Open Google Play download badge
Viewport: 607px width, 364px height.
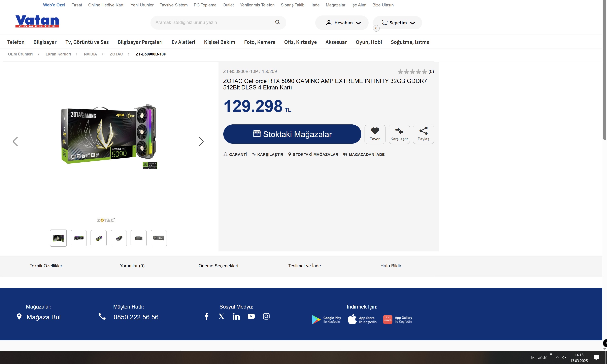[326, 320]
